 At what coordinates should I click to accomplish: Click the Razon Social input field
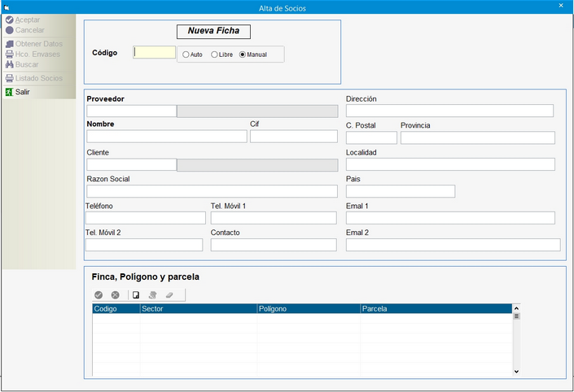(x=212, y=191)
